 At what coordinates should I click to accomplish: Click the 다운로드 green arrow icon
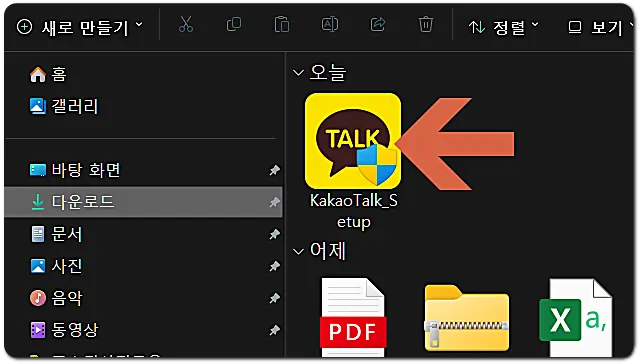(x=38, y=202)
